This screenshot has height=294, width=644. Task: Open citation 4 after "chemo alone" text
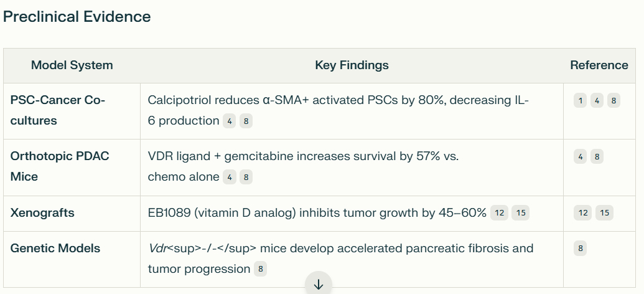pos(230,178)
